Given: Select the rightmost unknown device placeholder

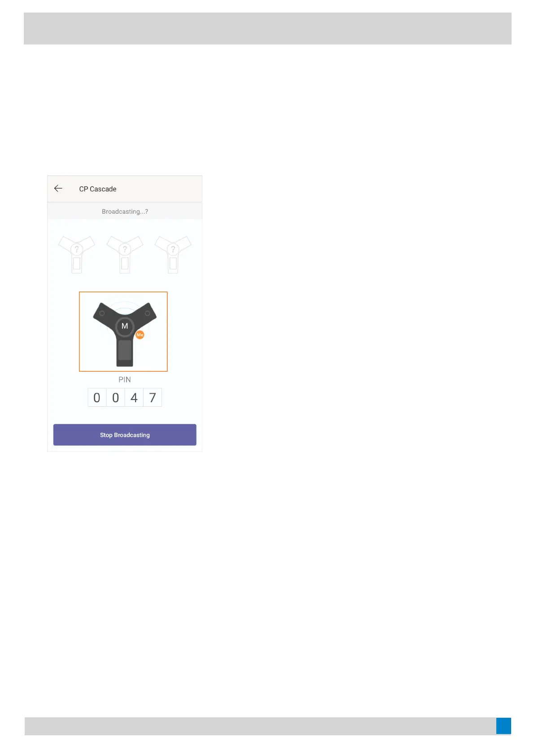Looking at the screenshot, I should pyautogui.click(x=173, y=254).
